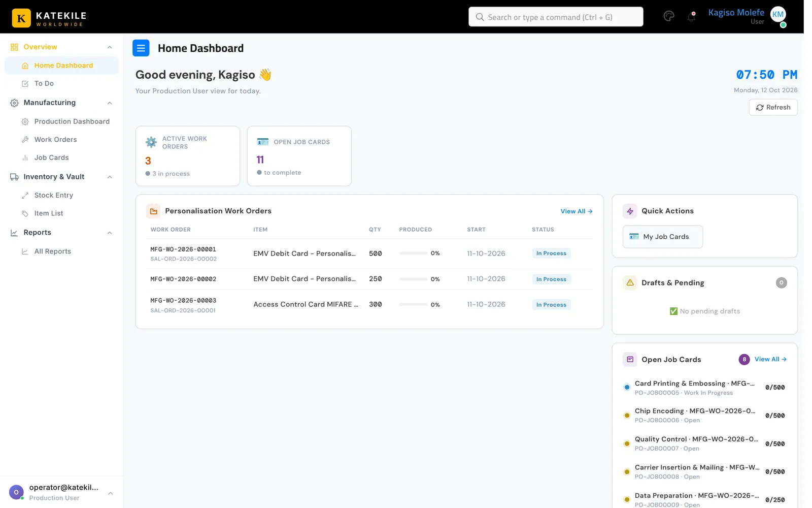The image size is (812, 508).
Task: Click the Open Job Cards card icon
Action: click(x=263, y=142)
